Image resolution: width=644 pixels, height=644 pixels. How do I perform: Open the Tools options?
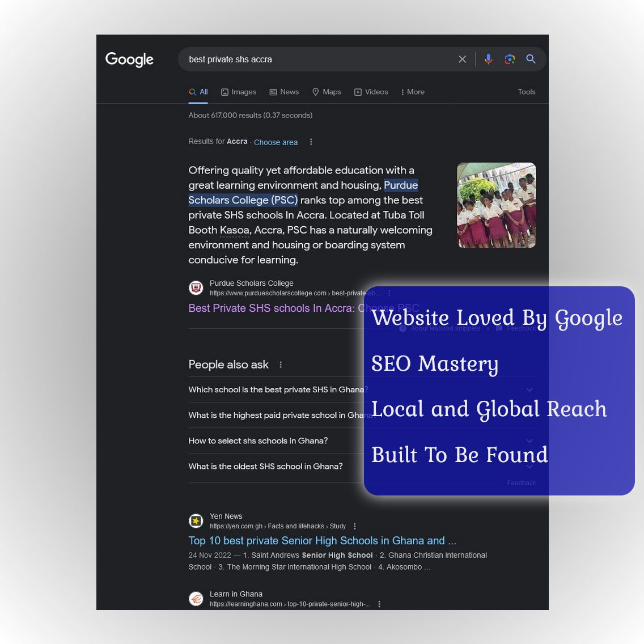527,92
